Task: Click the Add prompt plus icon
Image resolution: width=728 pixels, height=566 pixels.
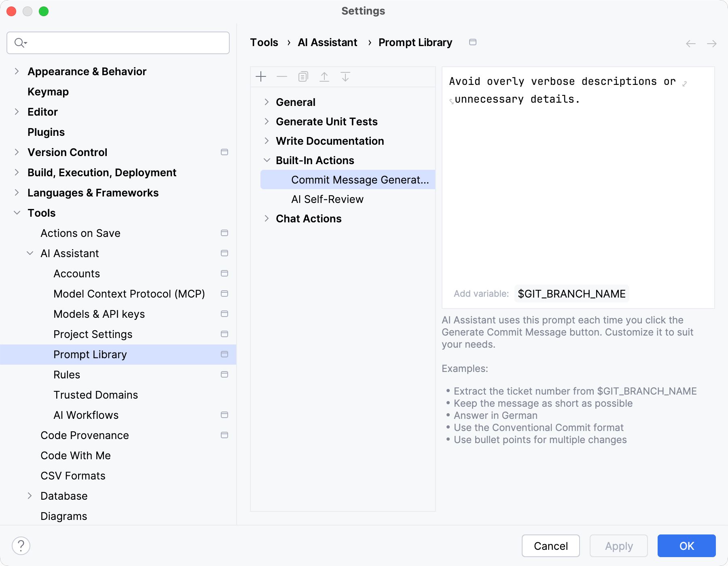Action: coord(261,77)
